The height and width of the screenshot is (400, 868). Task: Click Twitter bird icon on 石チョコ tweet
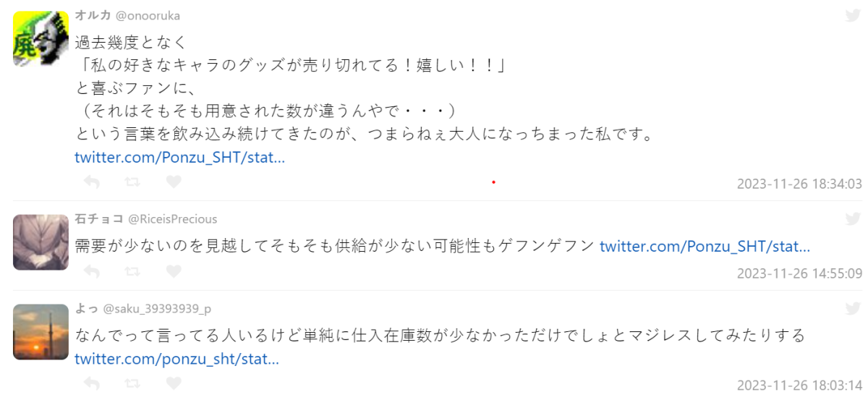click(x=853, y=218)
